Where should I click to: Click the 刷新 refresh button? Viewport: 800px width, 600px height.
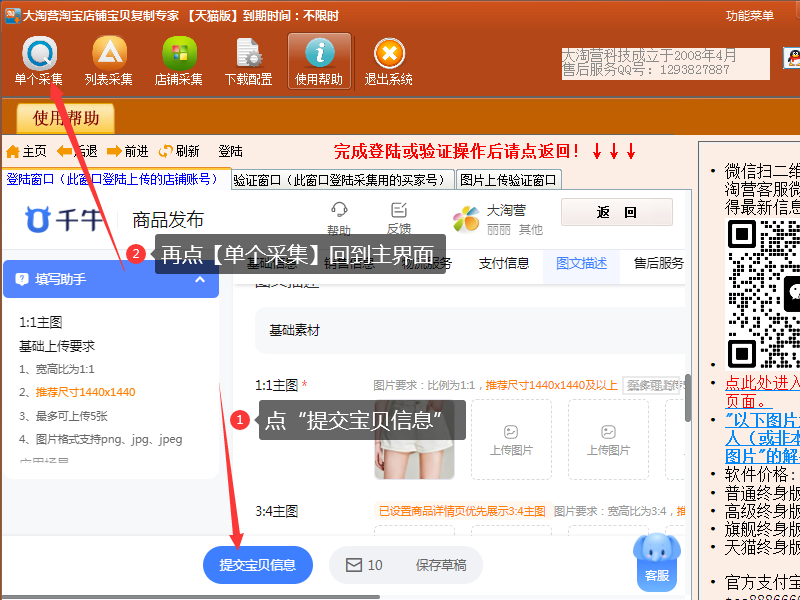tap(179, 151)
